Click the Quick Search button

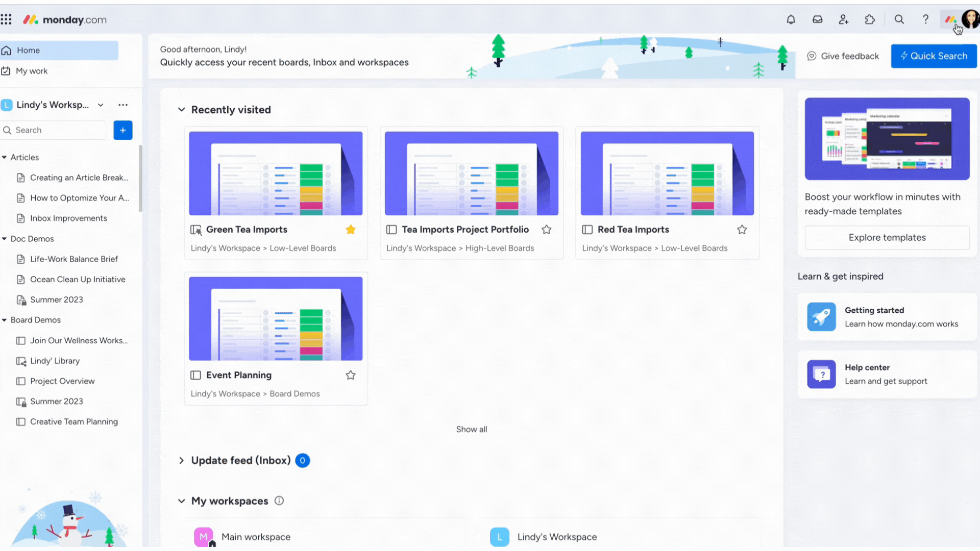tap(934, 56)
